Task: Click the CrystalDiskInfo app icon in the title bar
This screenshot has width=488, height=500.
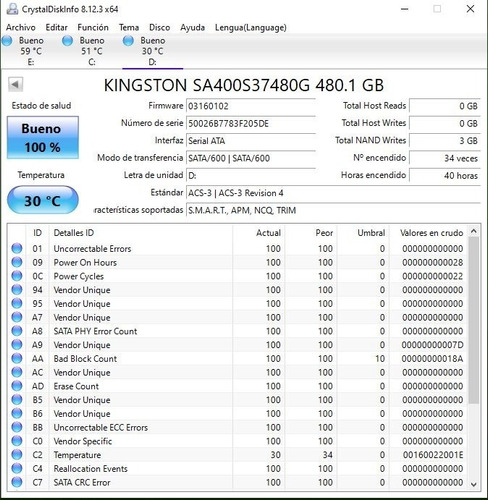Action: coord(12,9)
